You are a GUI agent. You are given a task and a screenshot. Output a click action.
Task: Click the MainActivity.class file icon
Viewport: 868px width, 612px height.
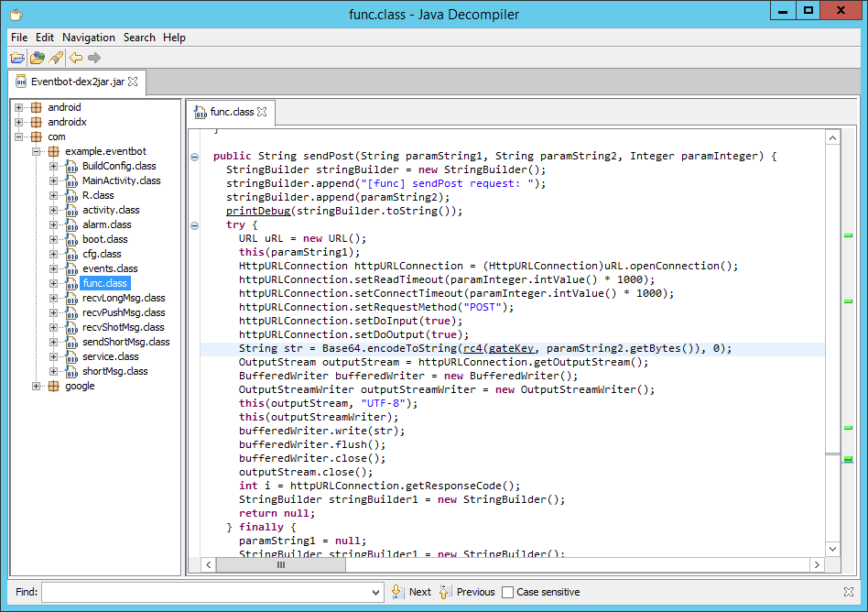(71, 180)
